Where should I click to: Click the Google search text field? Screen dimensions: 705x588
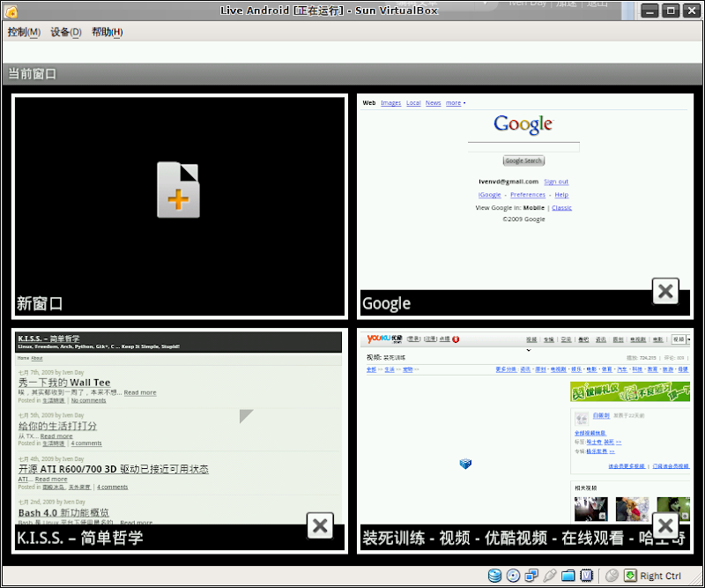coord(523,147)
